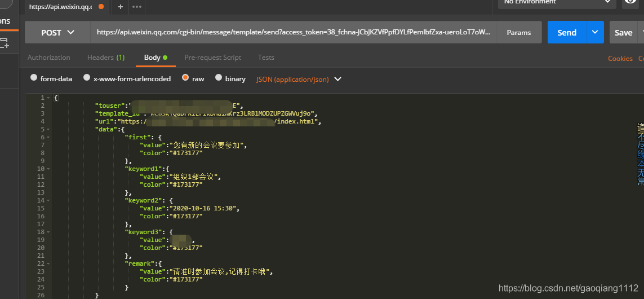644x299 pixels.
Task: Open the No Environment dropdown
Action: (x=557, y=2)
